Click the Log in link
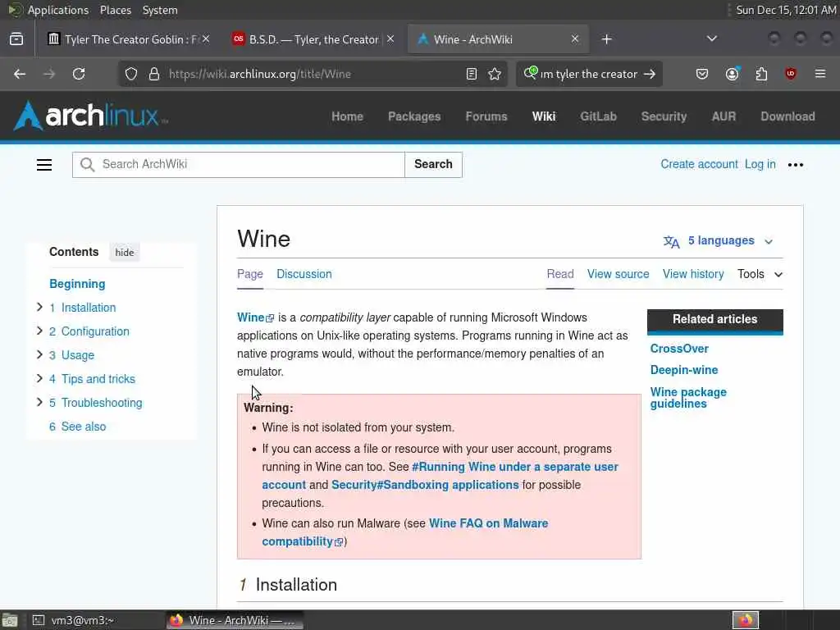Viewport: 840px width, 630px height. point(760,164)
